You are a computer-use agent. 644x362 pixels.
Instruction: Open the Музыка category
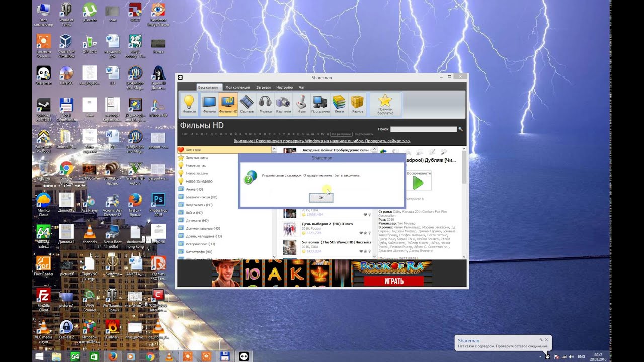[265, 104]
